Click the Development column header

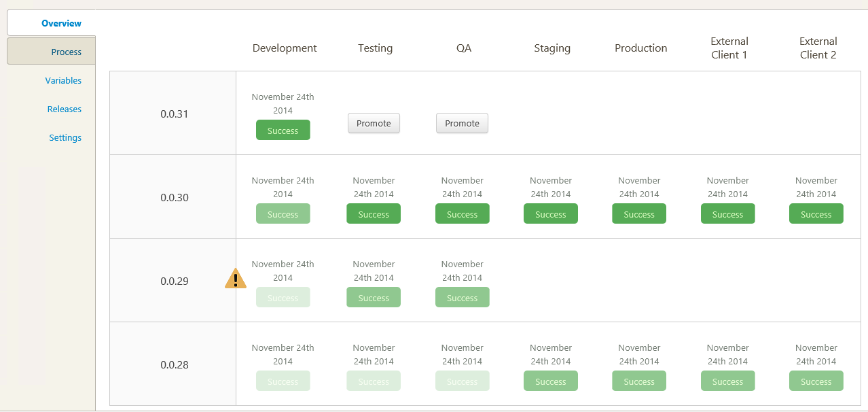[285, 48]
